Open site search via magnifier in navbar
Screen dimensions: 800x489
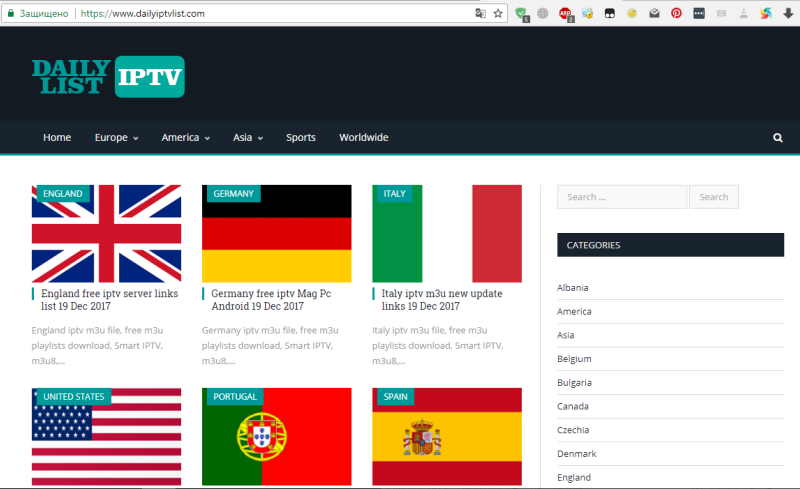tap(778, 137)
